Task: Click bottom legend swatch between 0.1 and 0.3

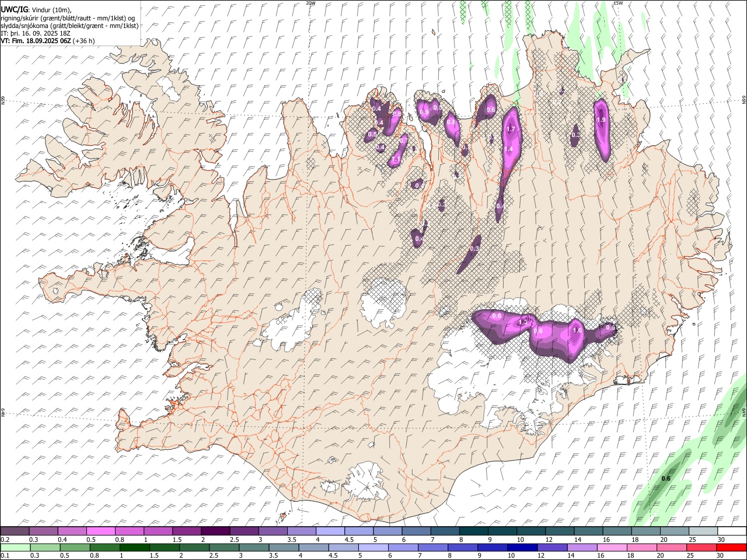Action: (x=15, y=548)
